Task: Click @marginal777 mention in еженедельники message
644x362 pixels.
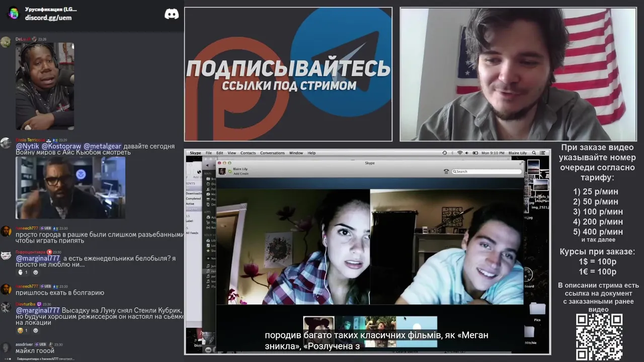Action: (x=38, y=258)
